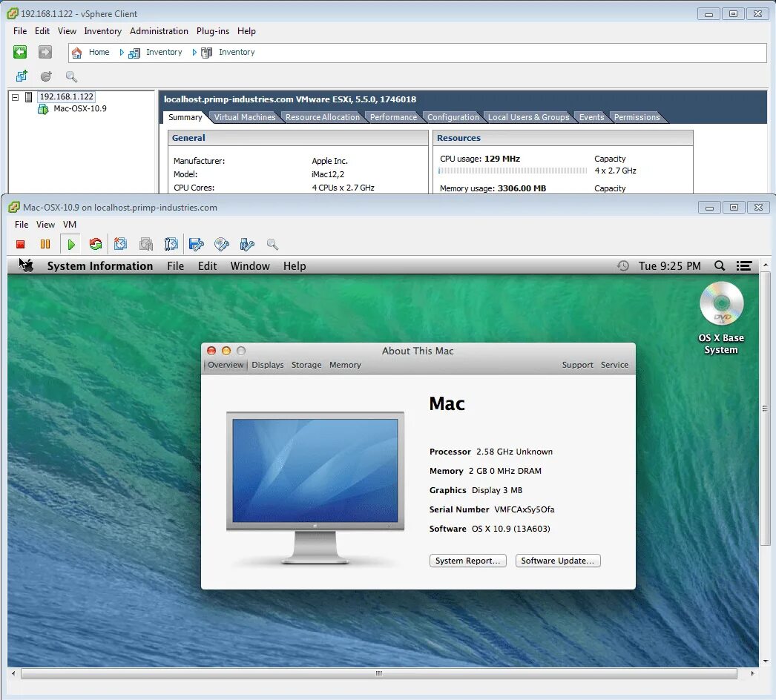Power on the VM with green play icon
776x700 pixels.
[x=70, y=244]
